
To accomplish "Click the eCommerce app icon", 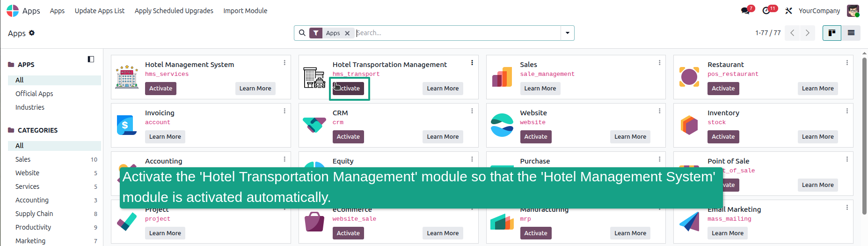I will point(314,222).
